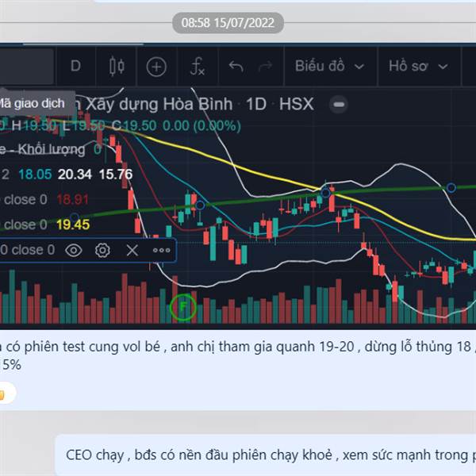The width and height of the screenshot is (476, 476).
Task: Expand the Biểu đồ dropdown
Action: [330, 66]
